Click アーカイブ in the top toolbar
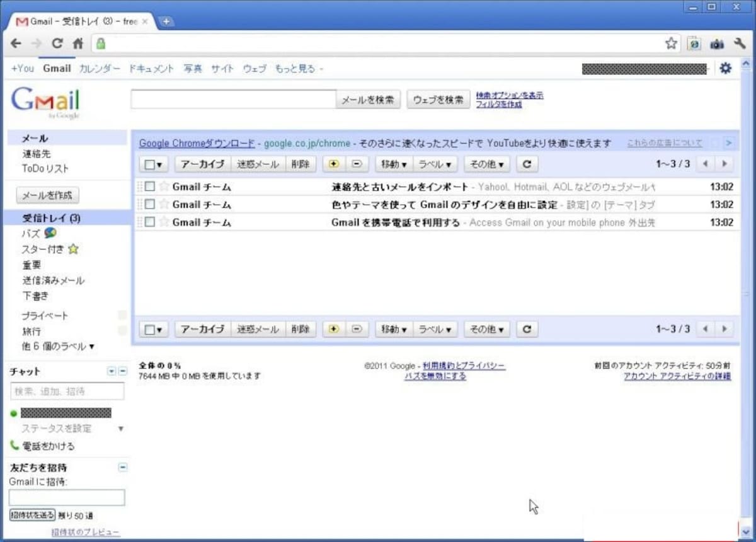This screenshot has width=756, height=542. coord(203,164)
